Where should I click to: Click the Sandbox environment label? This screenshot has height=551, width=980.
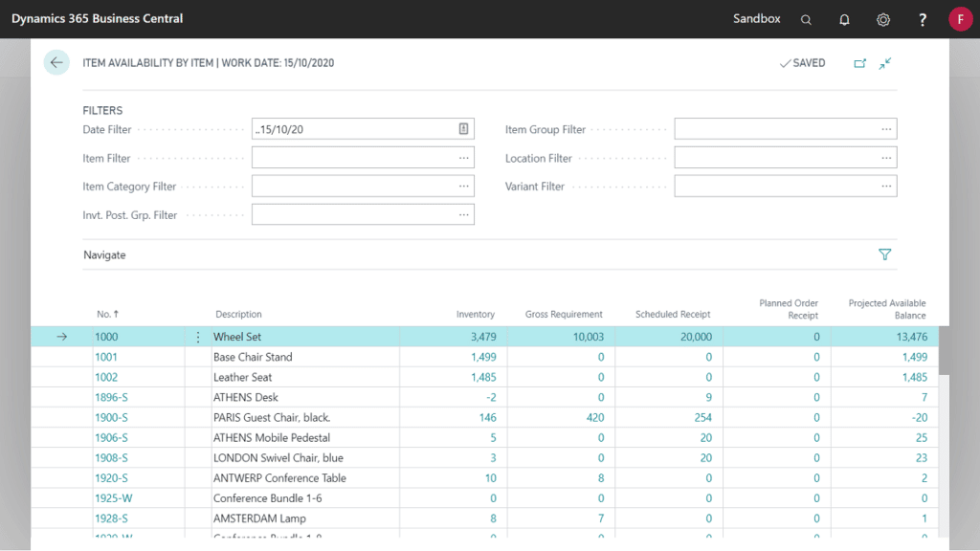(x=756, y=19)
